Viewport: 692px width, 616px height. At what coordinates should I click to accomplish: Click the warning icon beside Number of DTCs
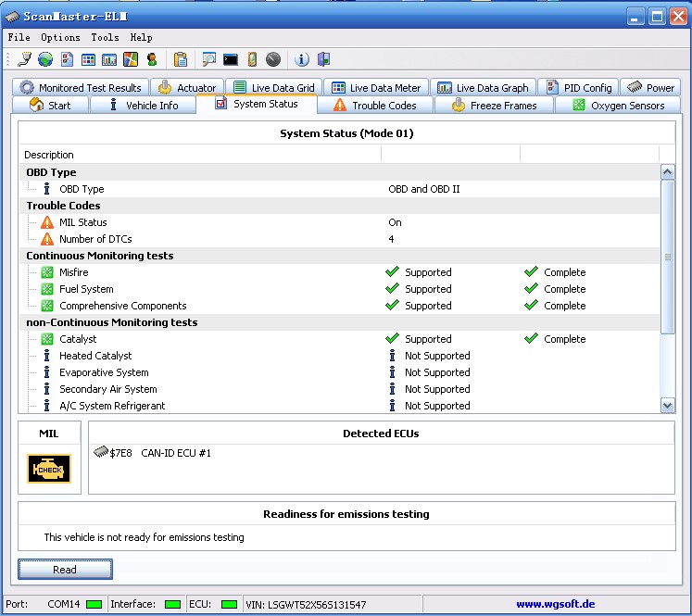click(x=46, y=239)
